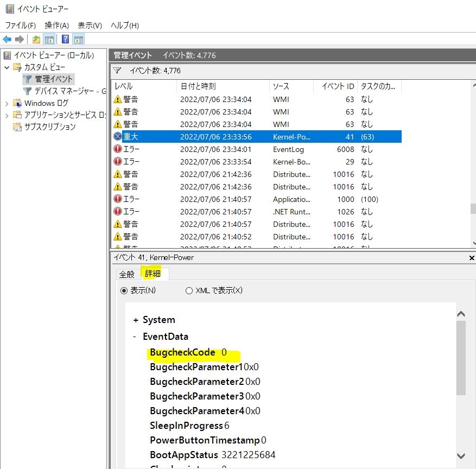The width and height of the screenshot is (476, 469).
Task: Select the Kernel-Boot event 29 row
Action: pyautogui.click(x=257, y=162)
